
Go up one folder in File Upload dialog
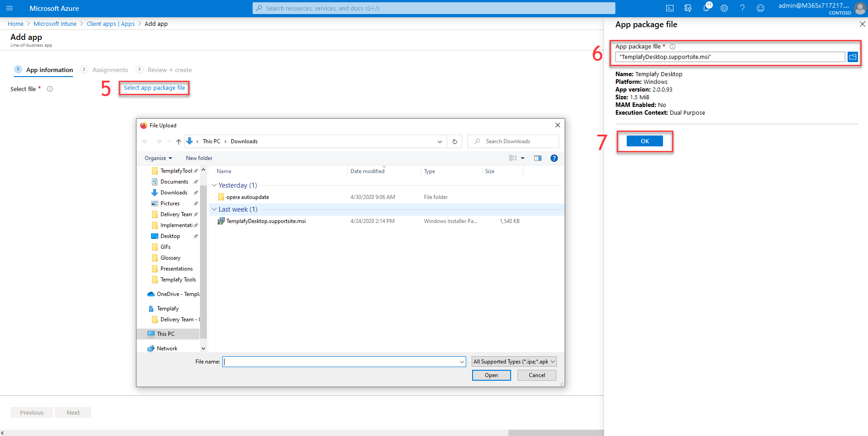click(179, 141)
